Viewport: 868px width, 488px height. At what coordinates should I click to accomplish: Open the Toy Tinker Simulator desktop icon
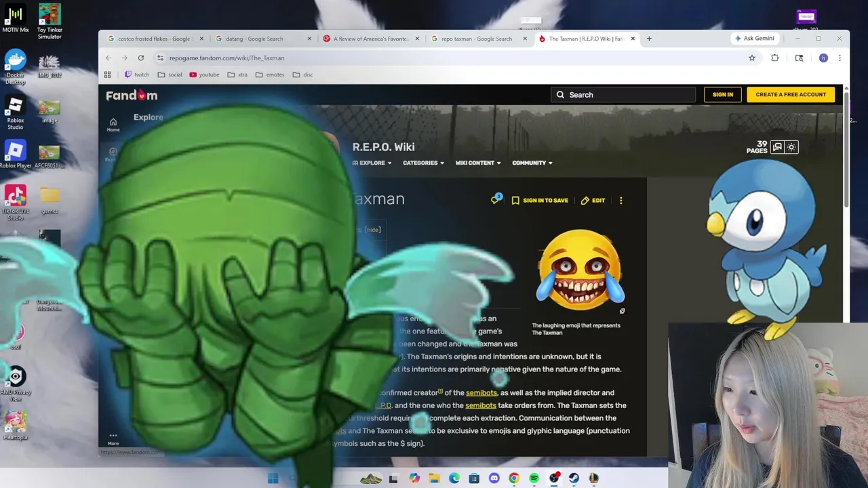(50, 21)
